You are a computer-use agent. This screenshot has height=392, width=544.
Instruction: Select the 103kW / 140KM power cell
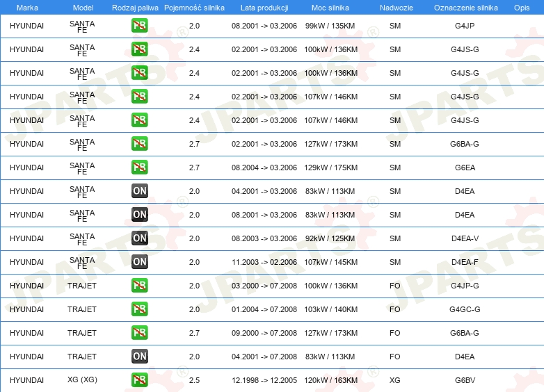tap(330, 309)
